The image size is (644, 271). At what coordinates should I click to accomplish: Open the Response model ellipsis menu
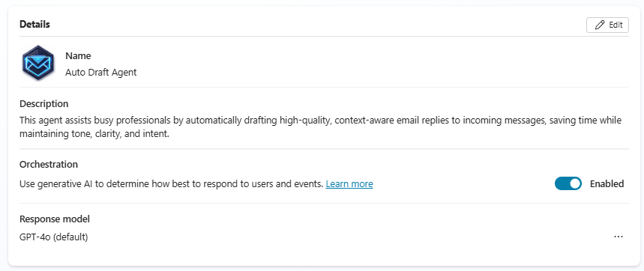point(618,237)
